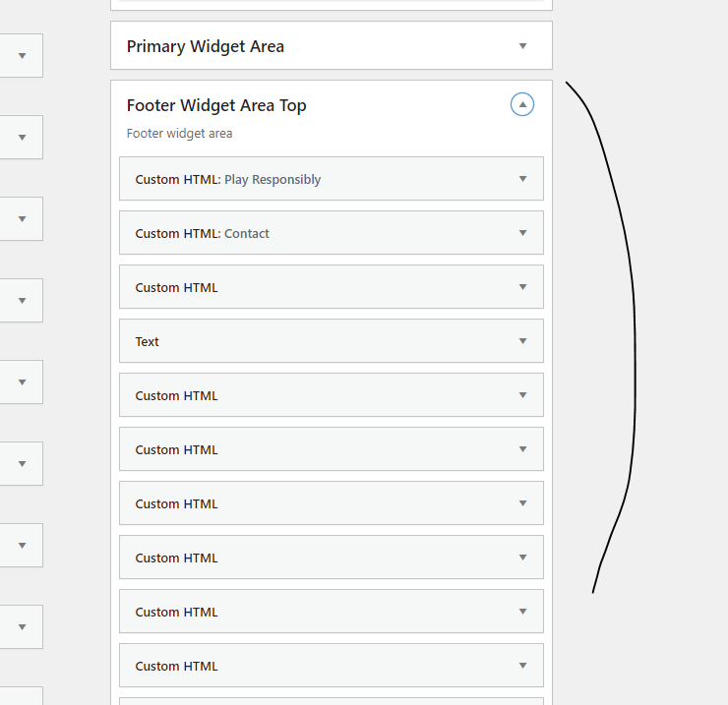The image size is (728, 705).
Task: Click the left column arrow beside Custom HTML: Play Responsibly
Action: pyautogui.click(x=22, y=138)
